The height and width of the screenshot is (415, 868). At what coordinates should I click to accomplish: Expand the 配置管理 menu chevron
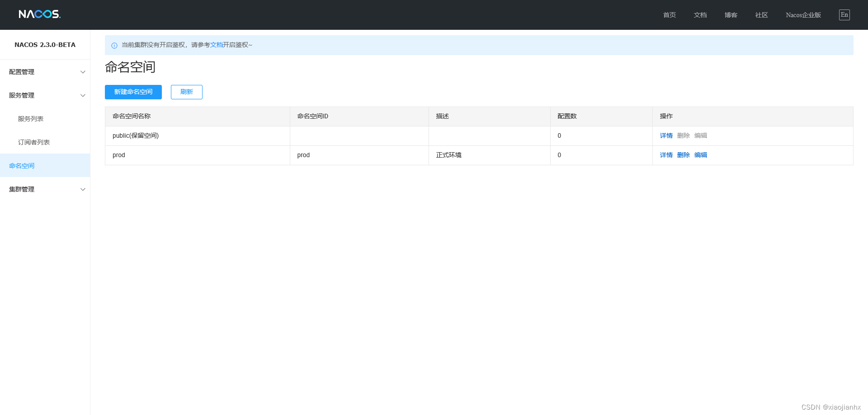83,72
